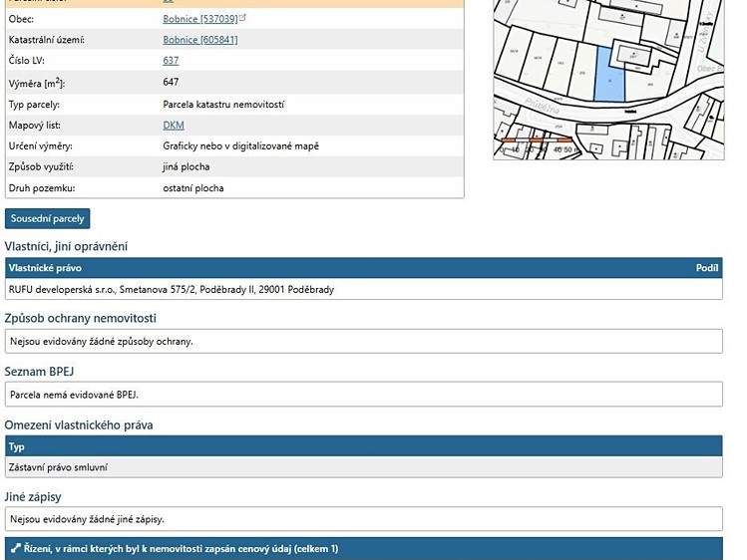Image resolution: width=747 pixels, height=560 pixels.
Task: Click the Nejsou evidovány žádné způsoby ochrany box
Action: coord(363,341)
